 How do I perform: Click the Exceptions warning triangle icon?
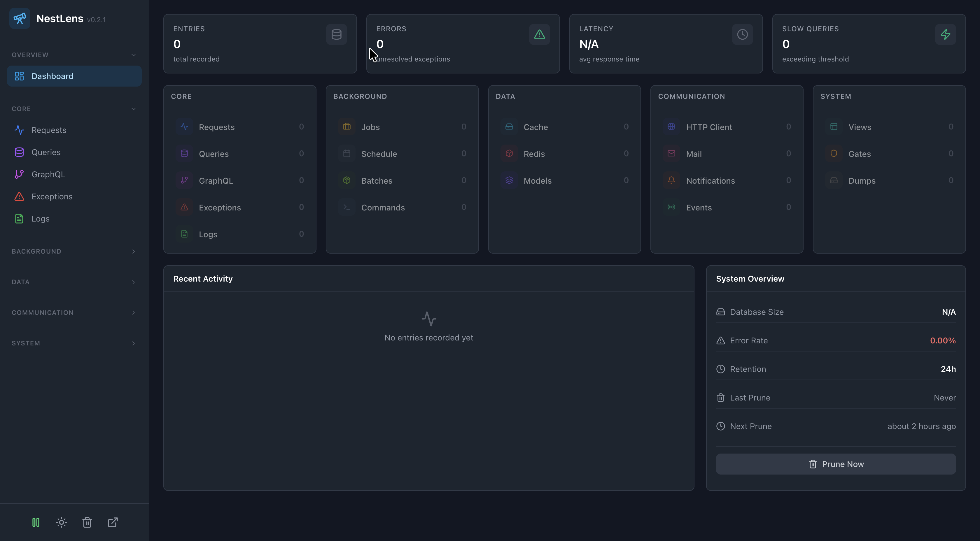tap(19, 196)
